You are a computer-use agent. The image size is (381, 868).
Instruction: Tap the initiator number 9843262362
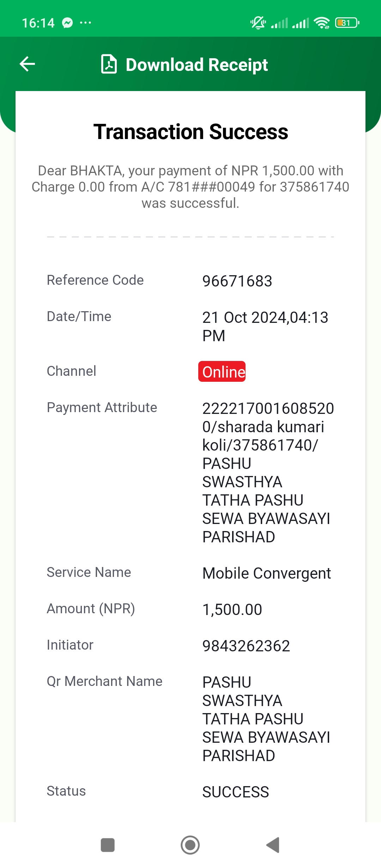(246, 646)
